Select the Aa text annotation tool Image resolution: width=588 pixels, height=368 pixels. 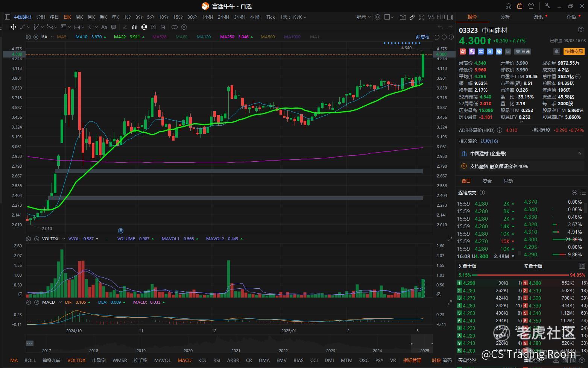104,27
